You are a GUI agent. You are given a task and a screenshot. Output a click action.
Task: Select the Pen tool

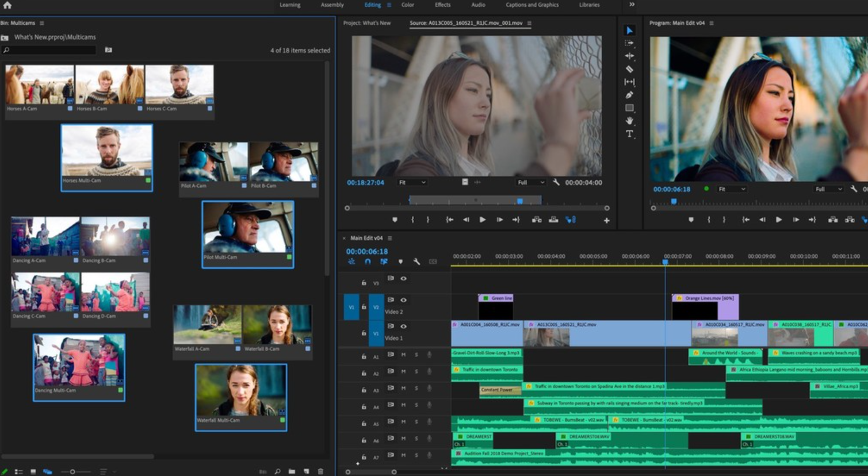coord(629,95)
